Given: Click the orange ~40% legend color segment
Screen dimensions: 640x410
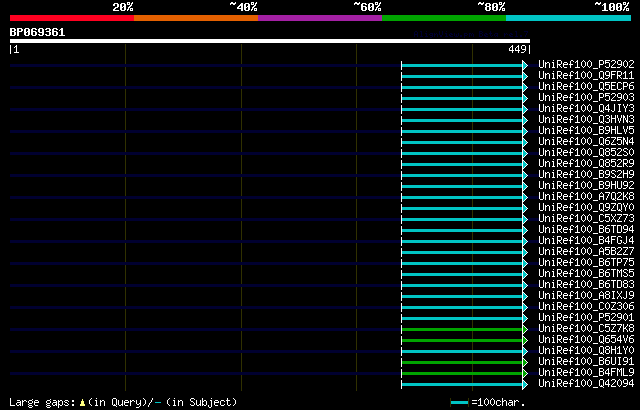Looking at the screenshot, I should (x=196, y=18).
